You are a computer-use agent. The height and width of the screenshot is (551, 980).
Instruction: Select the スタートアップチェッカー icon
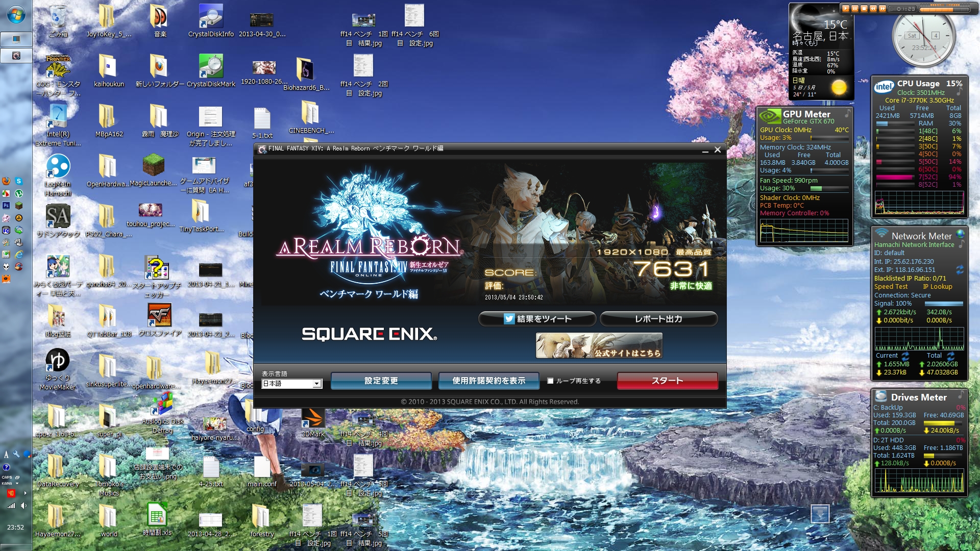pos(157,277)
